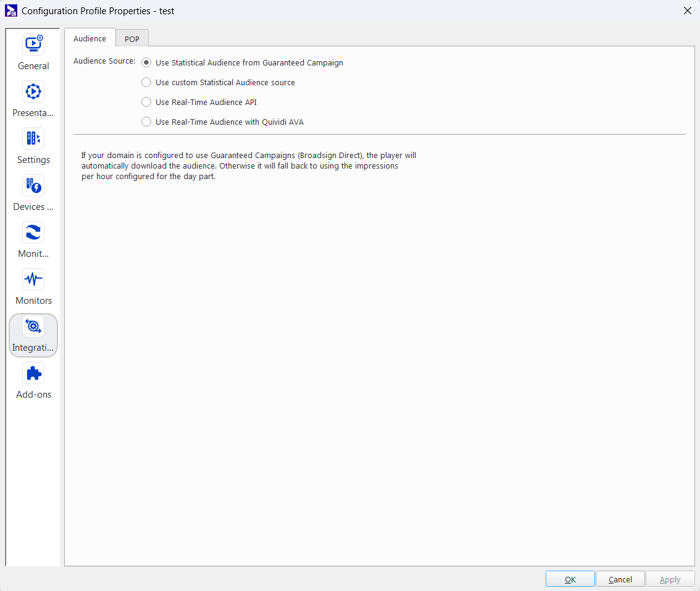700x591 pixels.
Task: Open the Add-ons puzzle piece icon
Action: 33,374
